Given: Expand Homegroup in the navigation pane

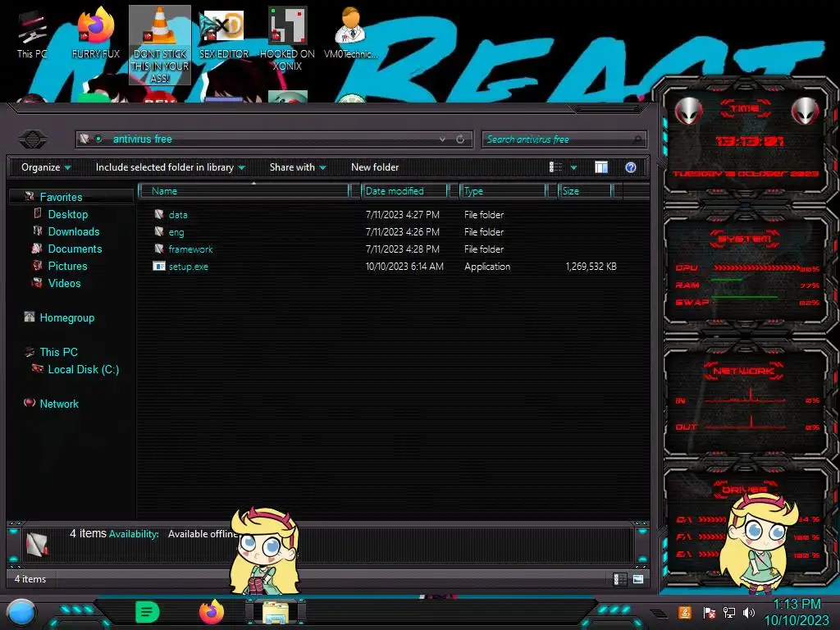Looking at the screenshot, I should (x=67, y=317).
